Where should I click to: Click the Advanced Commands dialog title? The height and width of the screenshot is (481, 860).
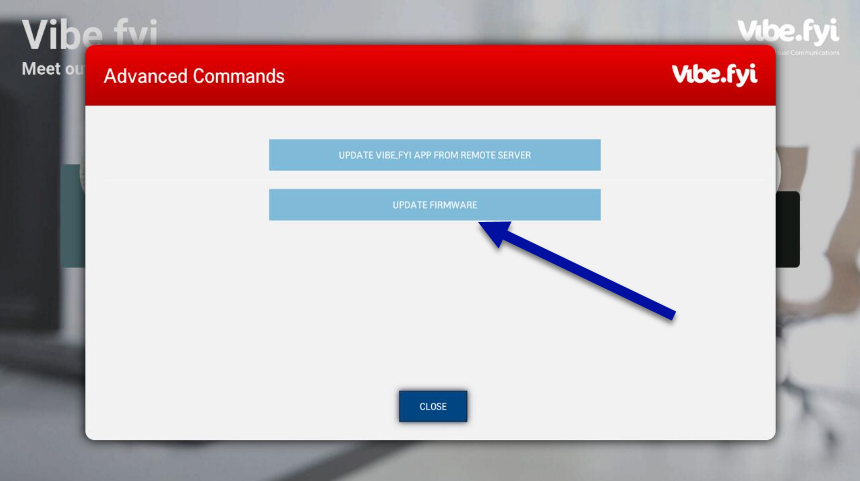click(194, 76)
